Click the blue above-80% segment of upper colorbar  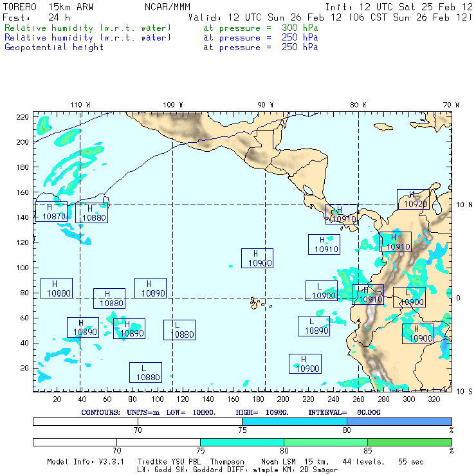coord(399,421)
